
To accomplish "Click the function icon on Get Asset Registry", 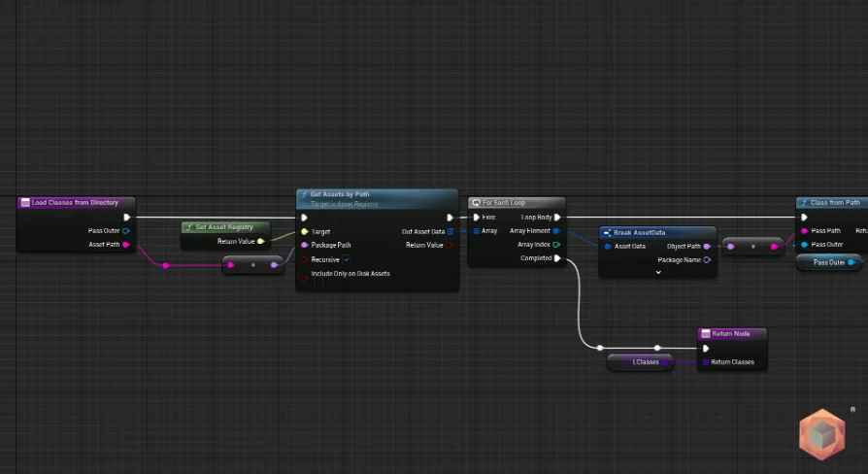I will coord(188,227).
